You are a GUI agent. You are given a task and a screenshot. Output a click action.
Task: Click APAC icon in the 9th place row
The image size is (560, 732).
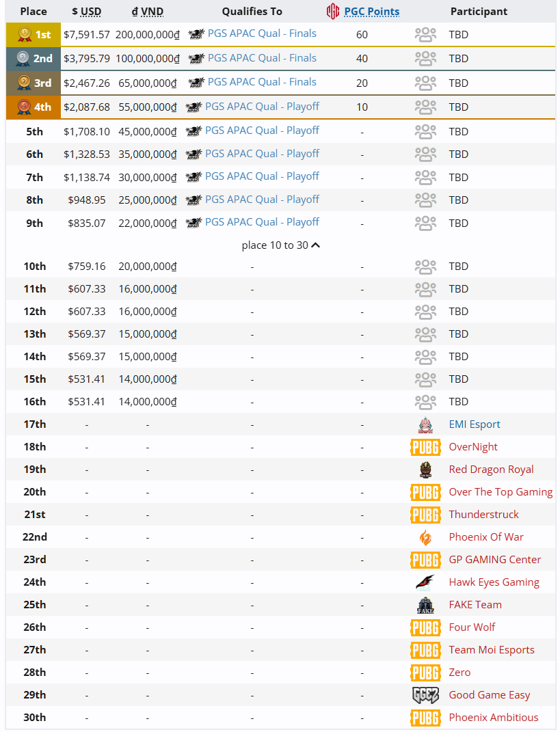[194, 223]
